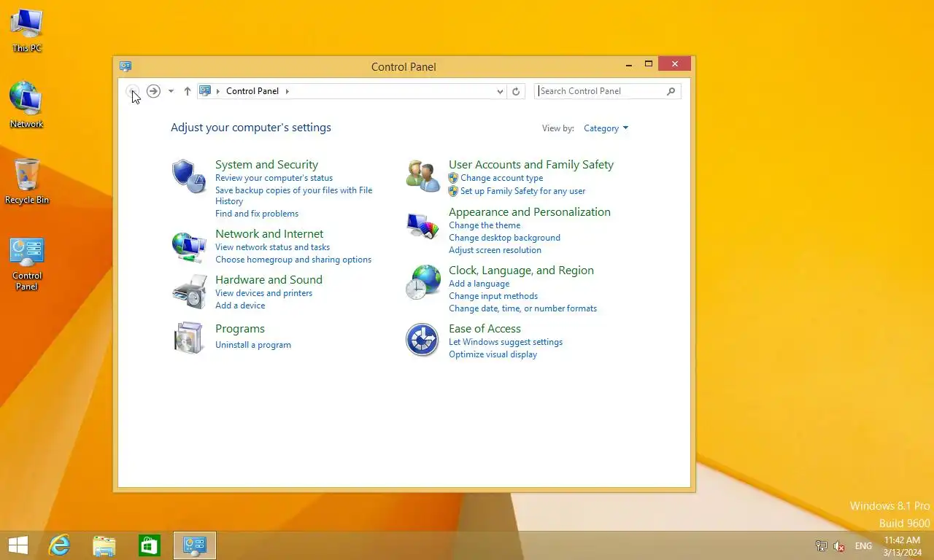Open Network and Internet category
Screen dimensions: 934x560
click(x=269, y=234)
